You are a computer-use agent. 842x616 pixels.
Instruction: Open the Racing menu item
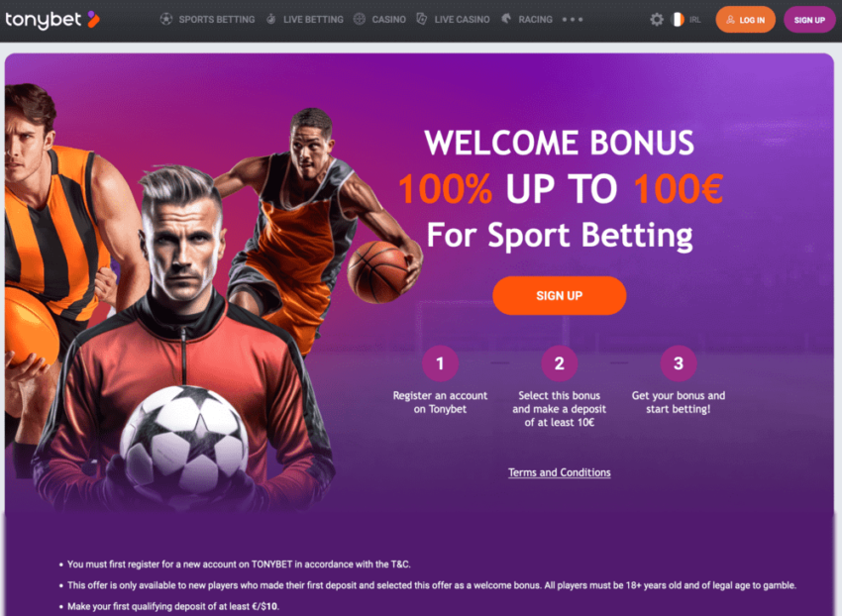click(x=535, y=20)
